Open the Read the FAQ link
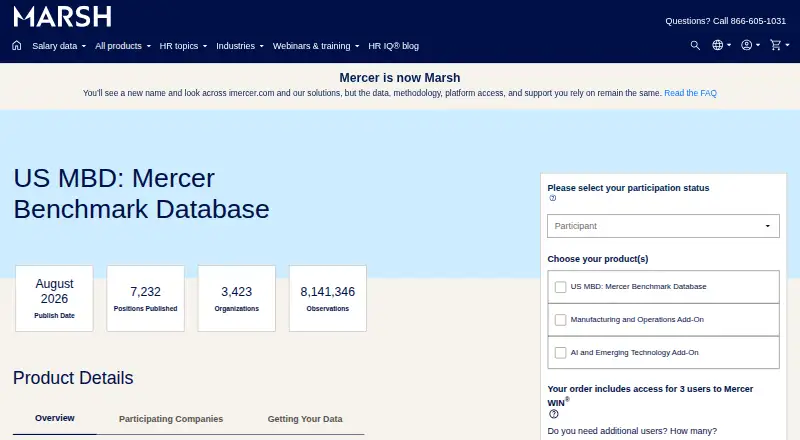 [690, 93]
